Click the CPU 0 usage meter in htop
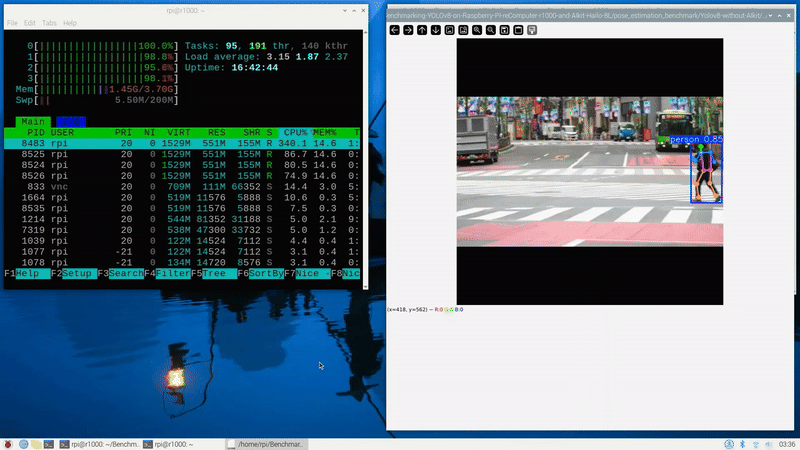The width and height of the screenshot is (800, 450). point(103,46)
